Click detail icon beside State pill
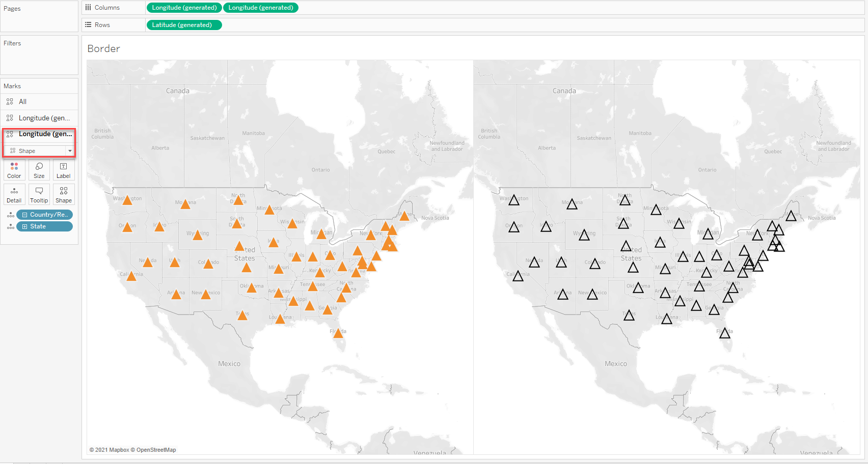 point(10,226)
